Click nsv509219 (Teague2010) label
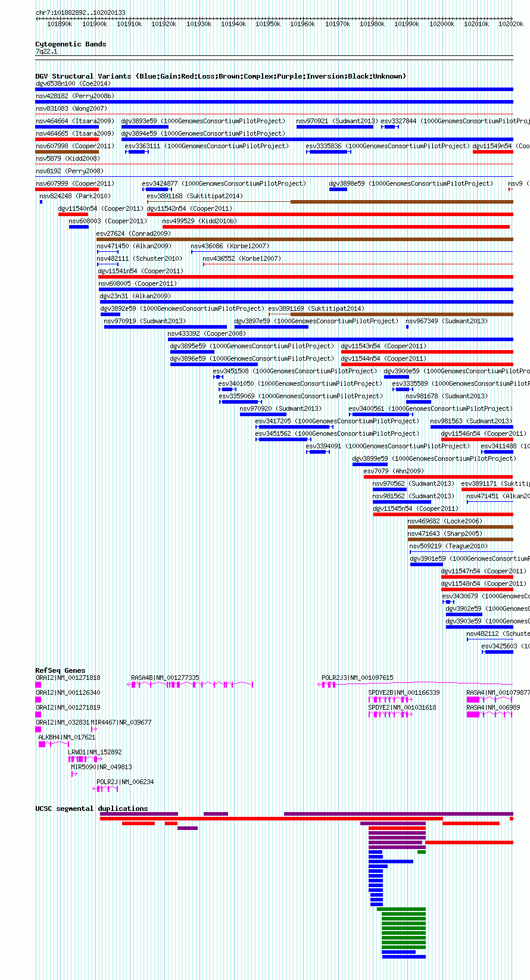This screenshot has height=980, width=530. tap(448, 546)
